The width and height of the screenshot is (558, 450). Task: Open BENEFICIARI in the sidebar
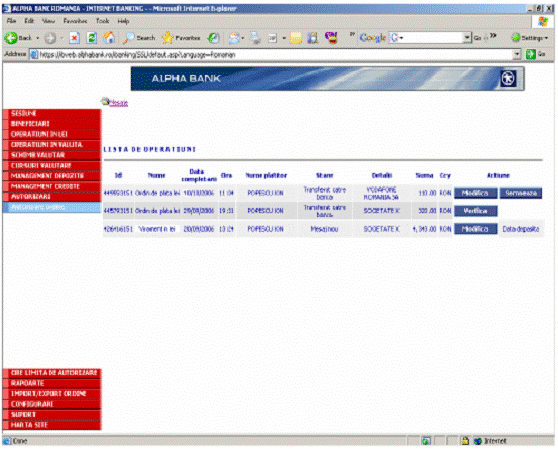point(52,124)
